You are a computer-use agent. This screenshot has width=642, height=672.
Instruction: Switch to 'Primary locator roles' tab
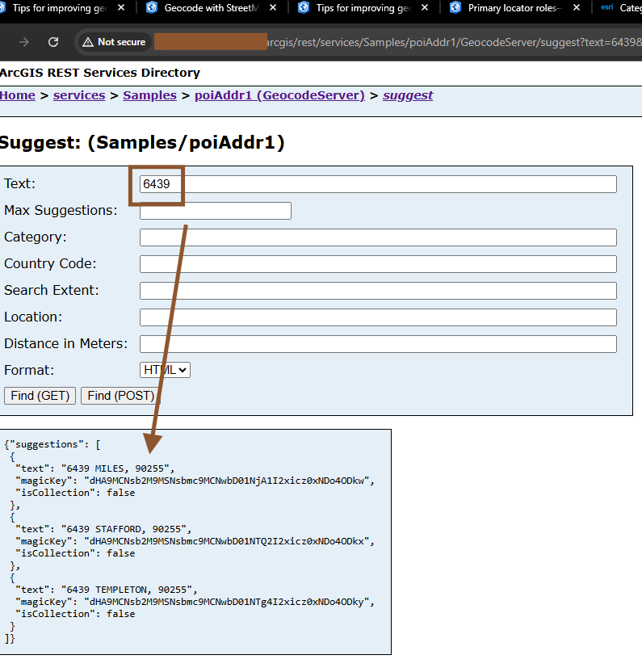[x=514, y=8]
